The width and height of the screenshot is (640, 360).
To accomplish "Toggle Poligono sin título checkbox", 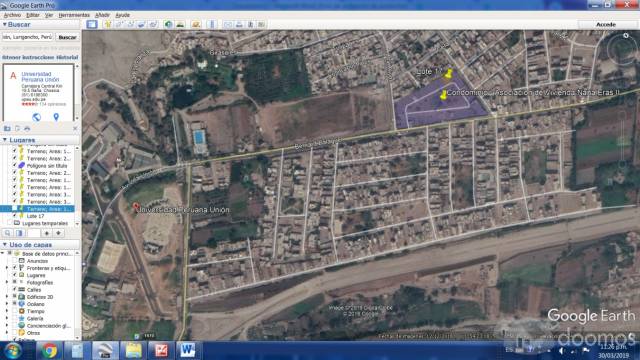I will (15, 166).
